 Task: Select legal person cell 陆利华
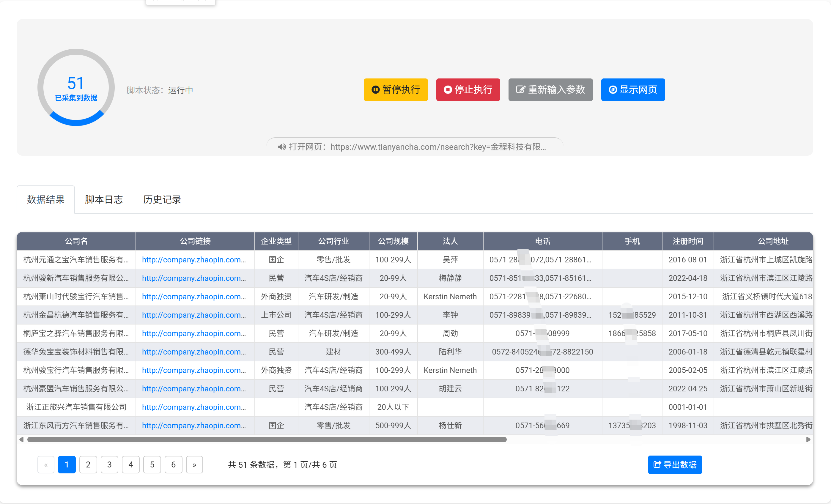pyautogui.click(x=450, y=352)
